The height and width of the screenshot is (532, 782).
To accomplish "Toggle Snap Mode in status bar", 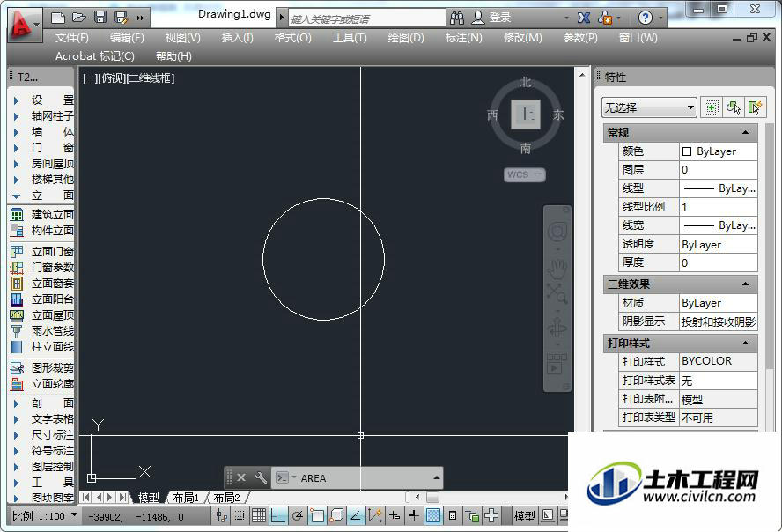I will (x=240, y=516).
